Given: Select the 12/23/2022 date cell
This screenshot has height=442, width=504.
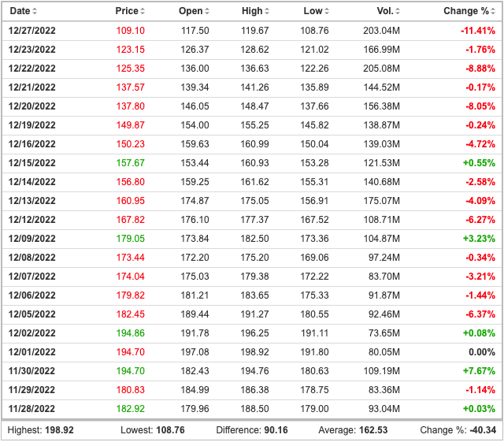Looking at the screenshot, I should 31,50.
